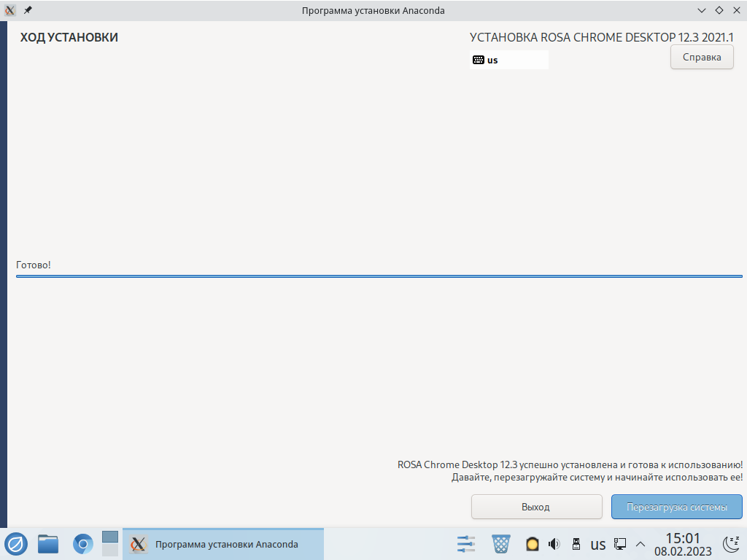Screen dimensions: 747x560
Task: Click the us keyboard layout indicator in installer
Action: click(x=509, y=60)
